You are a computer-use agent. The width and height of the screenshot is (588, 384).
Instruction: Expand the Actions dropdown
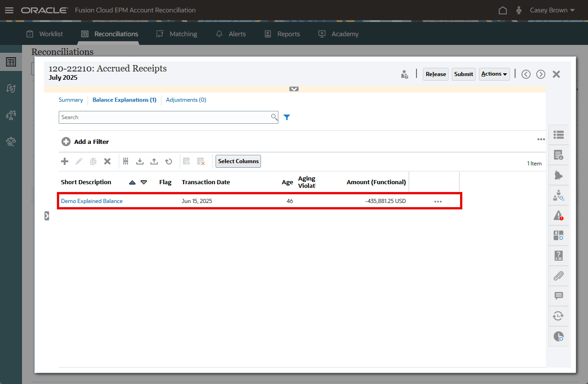(x=494, y=74)
